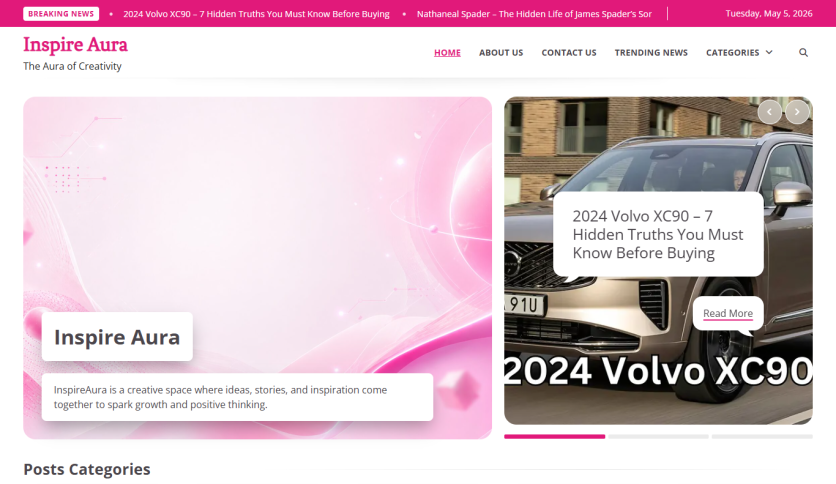Open the Home menu item
The image size is (836, 484).
coord(447,53)
